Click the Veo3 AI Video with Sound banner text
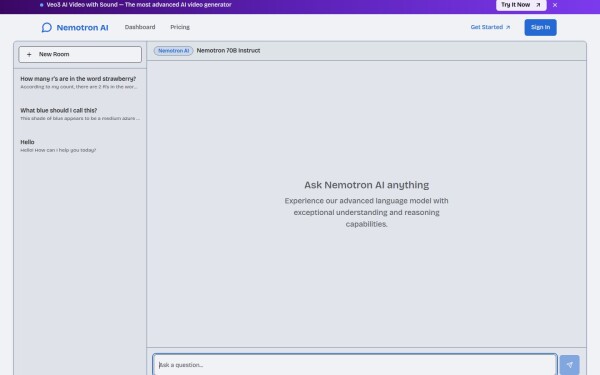Image resolution: width=600 pixels, height=375 pixels. [139, 5]
